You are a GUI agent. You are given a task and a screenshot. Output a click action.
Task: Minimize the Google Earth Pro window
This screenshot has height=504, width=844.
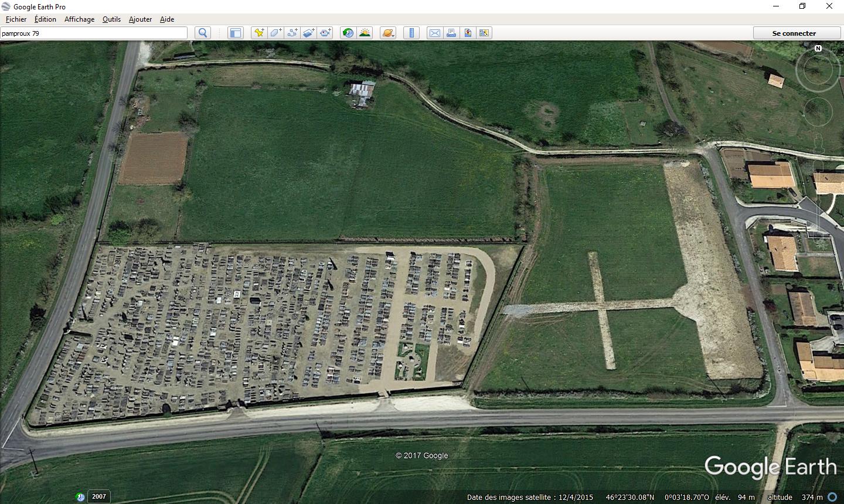click(776, 6)
